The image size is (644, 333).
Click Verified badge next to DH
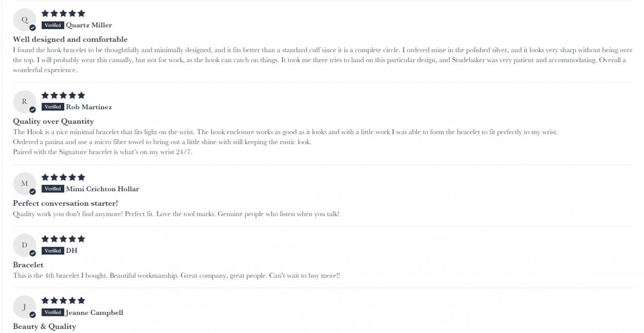53,250
